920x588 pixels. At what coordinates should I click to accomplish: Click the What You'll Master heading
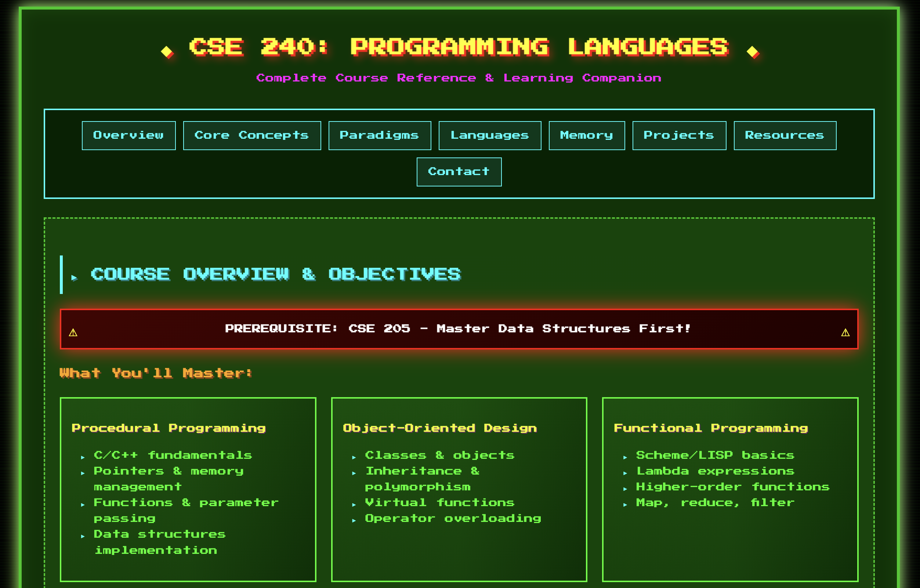pos(156,373)
